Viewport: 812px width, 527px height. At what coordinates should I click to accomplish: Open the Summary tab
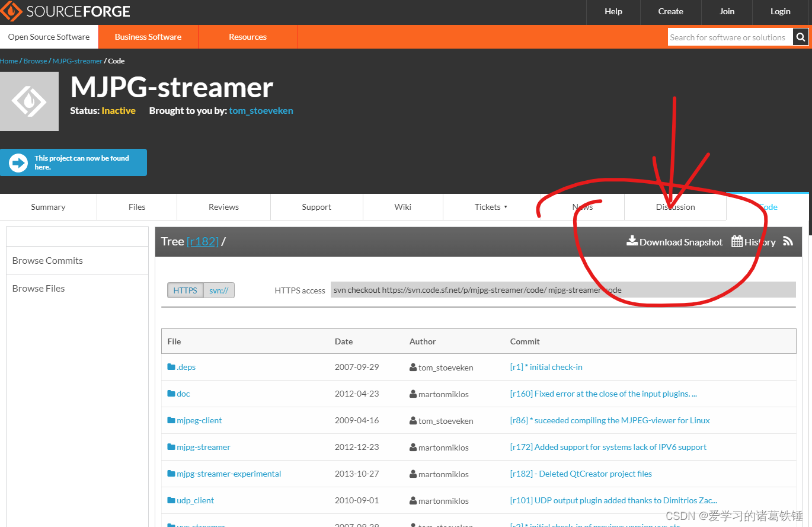48,207
